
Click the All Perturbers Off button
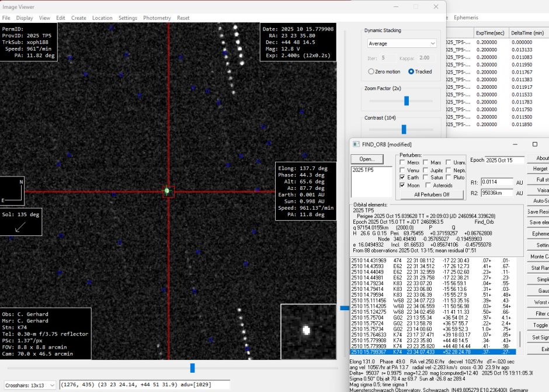click(x=432, y=195)
